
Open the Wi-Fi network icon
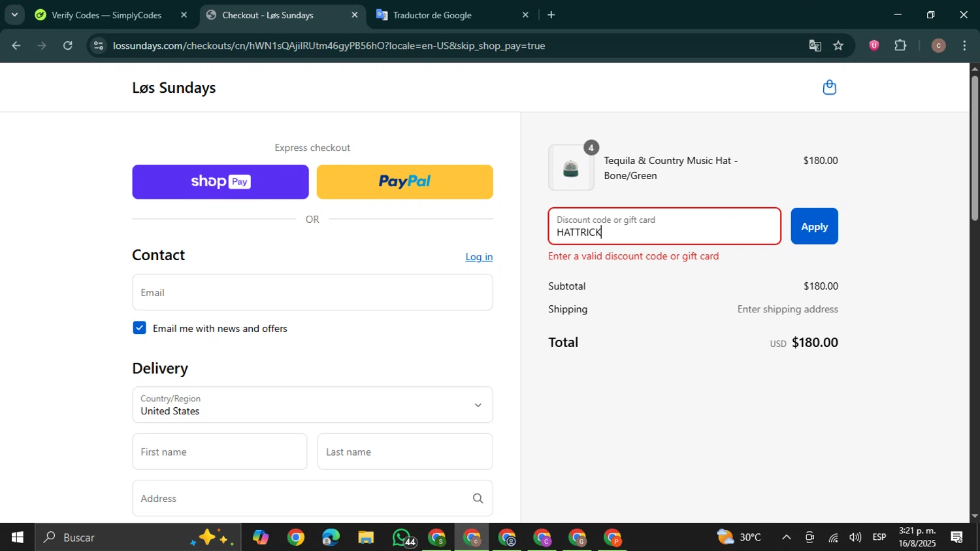833,537
